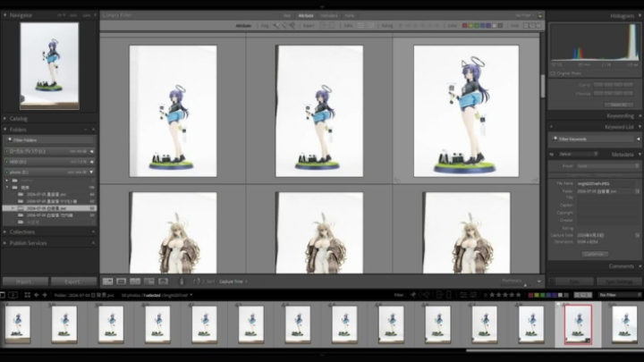Toggle the exported photos filter icon

click(x=322, y=25)
